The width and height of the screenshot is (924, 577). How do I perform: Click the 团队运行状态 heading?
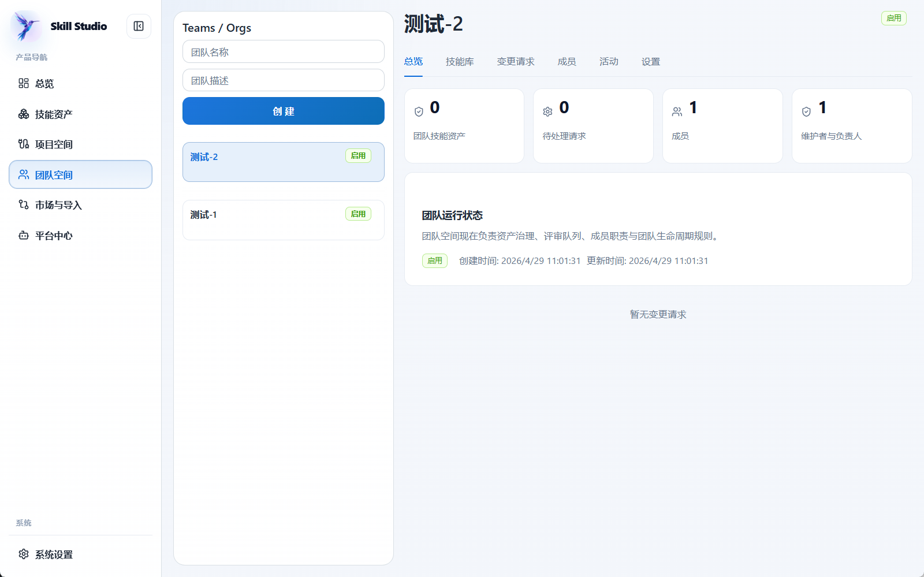(x=452, y=215)
